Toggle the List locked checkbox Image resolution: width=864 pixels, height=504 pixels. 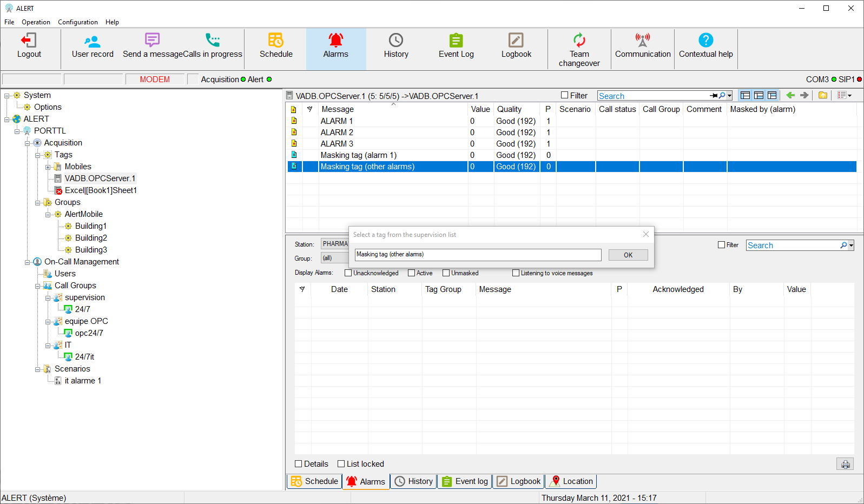point(341,464)
